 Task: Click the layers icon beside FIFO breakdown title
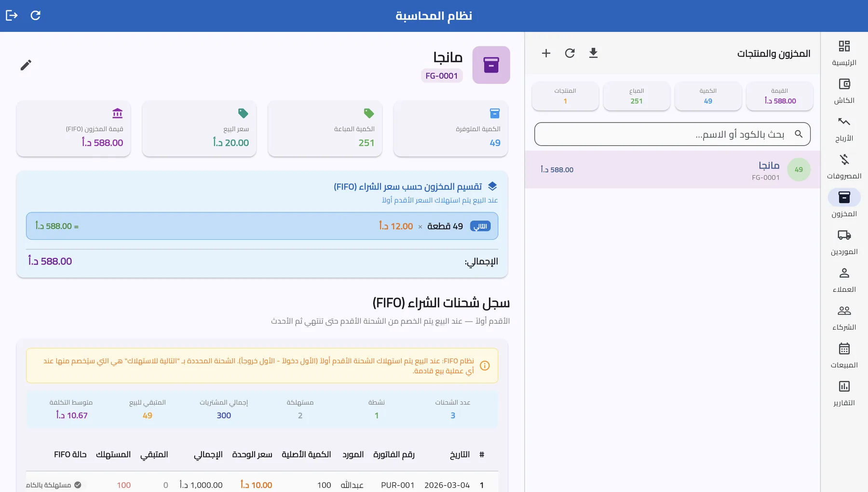pyautogui.click(x=492, y=186)
